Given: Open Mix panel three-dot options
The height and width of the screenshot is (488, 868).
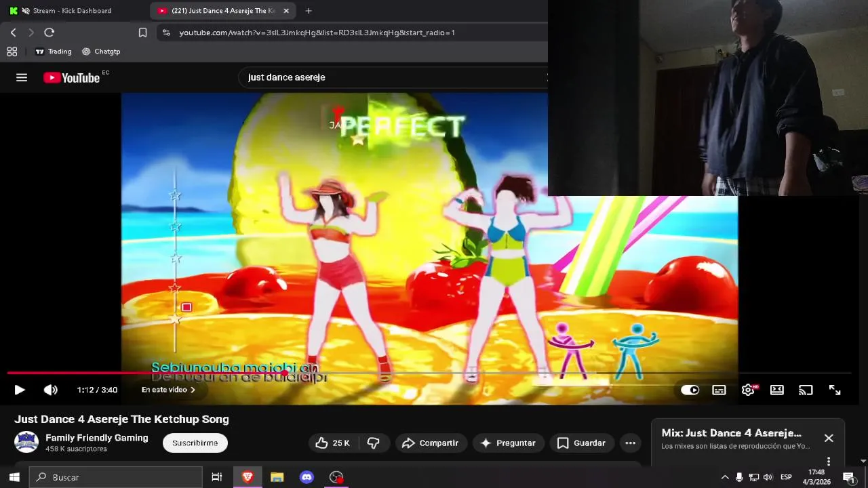Looking at the screenshot, I should (x=829, y=461).
